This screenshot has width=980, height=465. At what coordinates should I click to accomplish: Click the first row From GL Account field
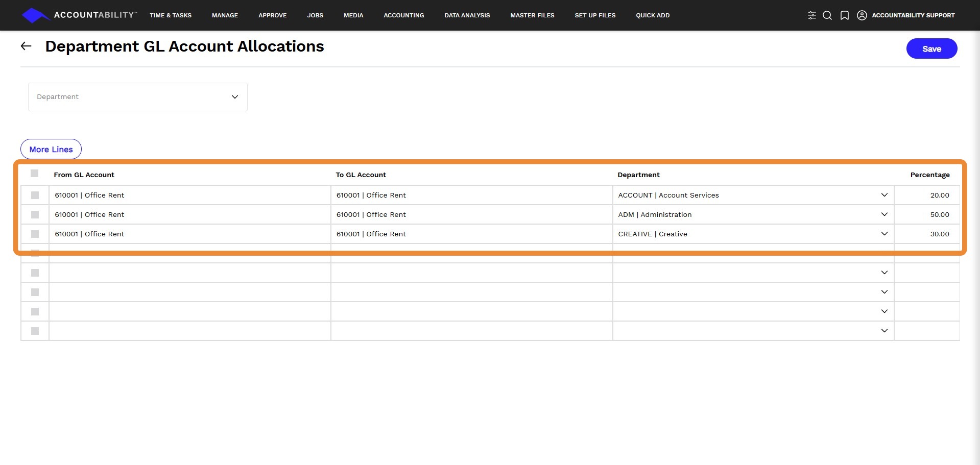pos(190,195)
